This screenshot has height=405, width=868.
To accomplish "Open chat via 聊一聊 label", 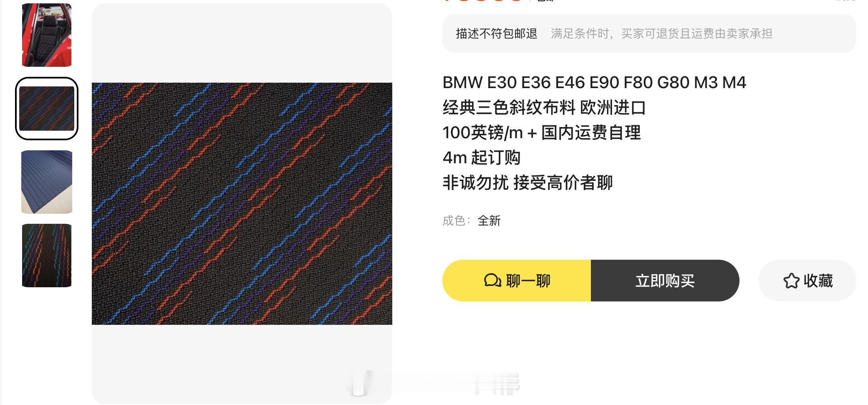I will pos(528,281).
